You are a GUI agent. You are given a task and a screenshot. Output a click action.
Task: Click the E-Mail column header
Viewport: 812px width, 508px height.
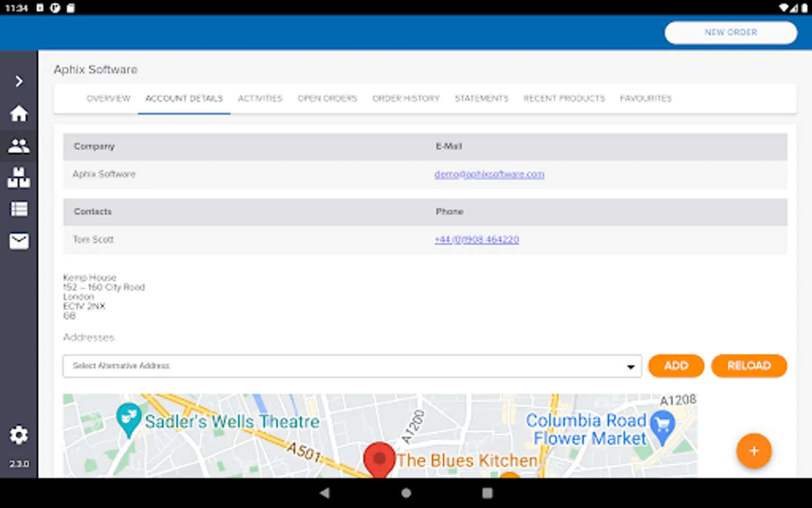[449, 146]
